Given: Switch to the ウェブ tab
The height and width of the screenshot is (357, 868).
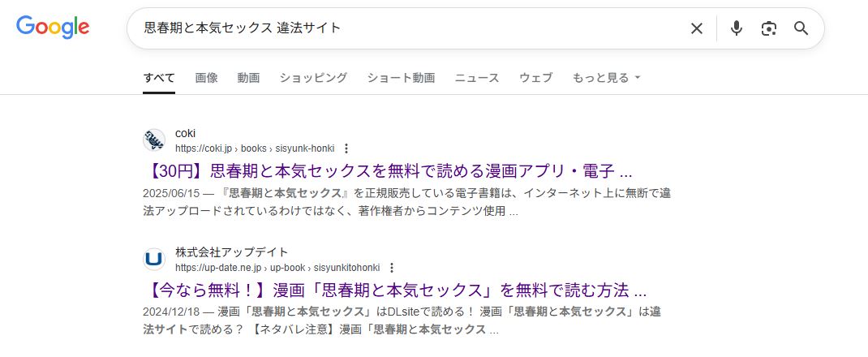Looking at the screenshot, I should (x=536, y=78).
